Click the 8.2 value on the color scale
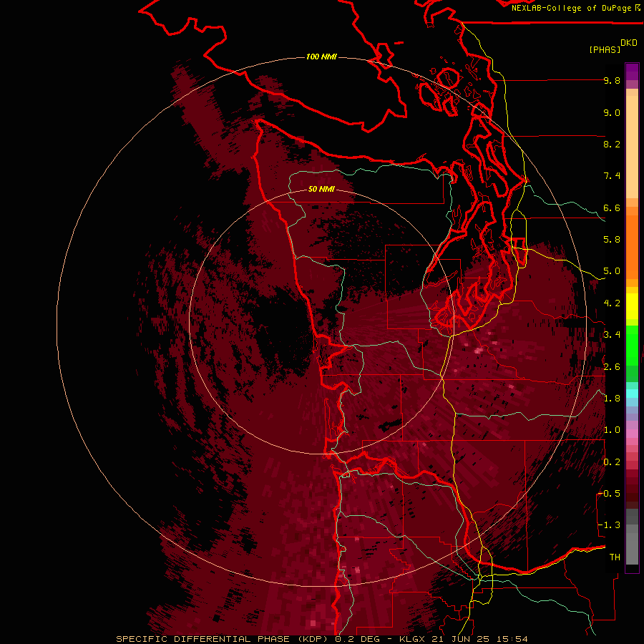The height and width of the screenshot is (644, 644). pos(612,145)
